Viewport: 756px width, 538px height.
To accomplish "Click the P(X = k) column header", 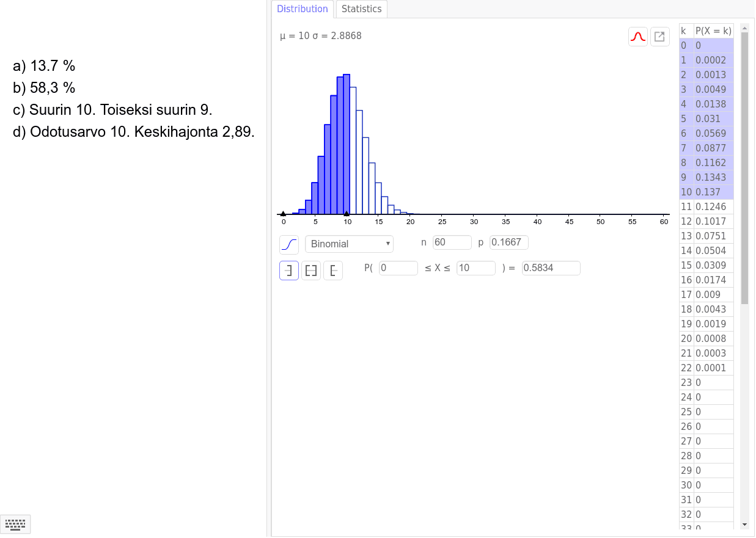I will tap(714, 31).
